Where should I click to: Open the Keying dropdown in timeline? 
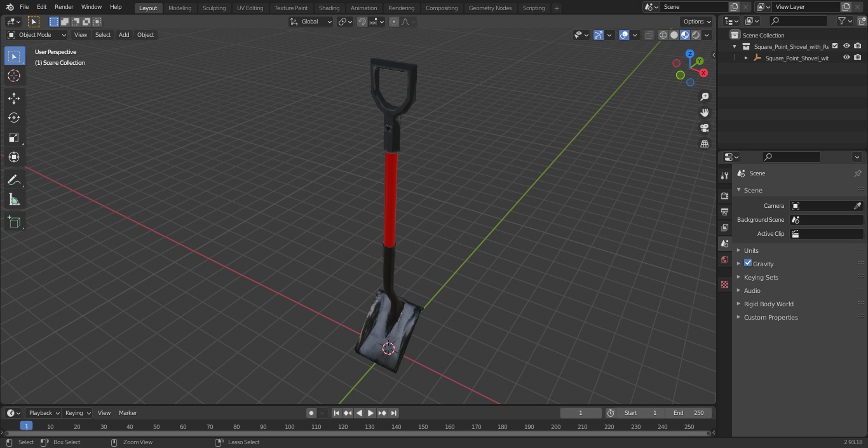click(x=78, y=413)
